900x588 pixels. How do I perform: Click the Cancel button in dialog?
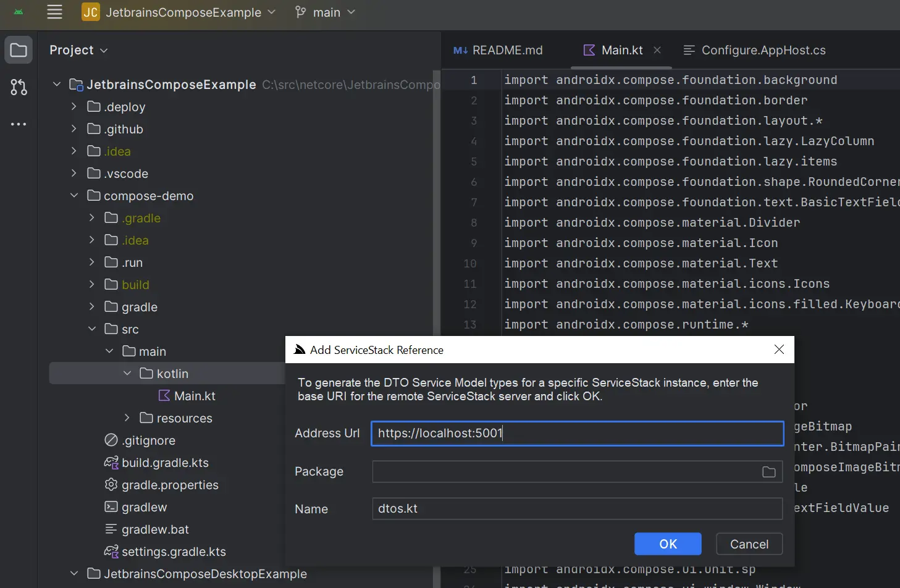point(749,544)
